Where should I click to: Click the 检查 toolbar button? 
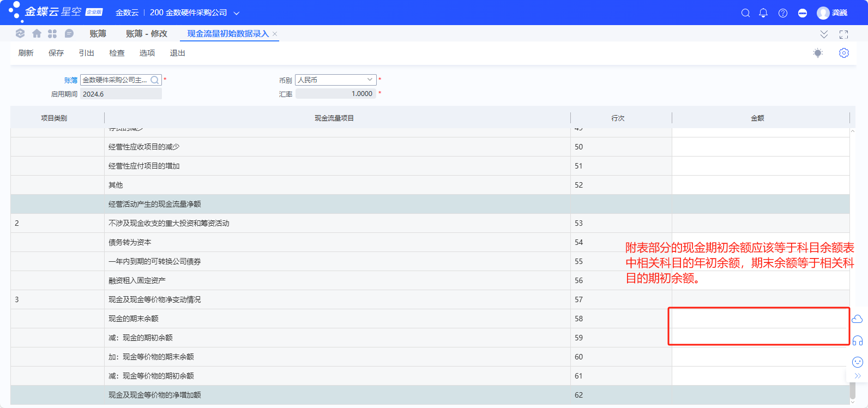pyautogui.click(x=117, y=53)
